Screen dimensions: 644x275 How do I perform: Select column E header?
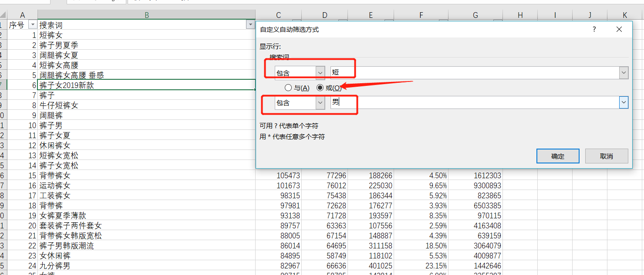point(371,15)
